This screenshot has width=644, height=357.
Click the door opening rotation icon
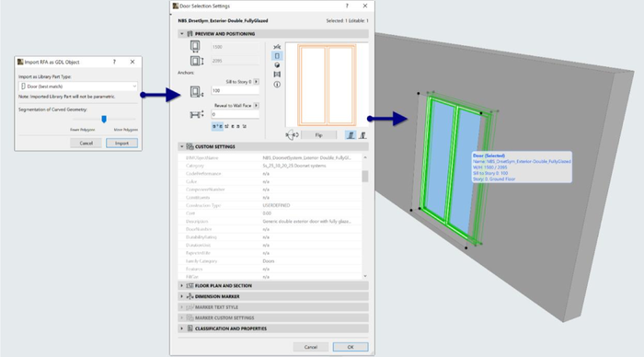point(292,134)
